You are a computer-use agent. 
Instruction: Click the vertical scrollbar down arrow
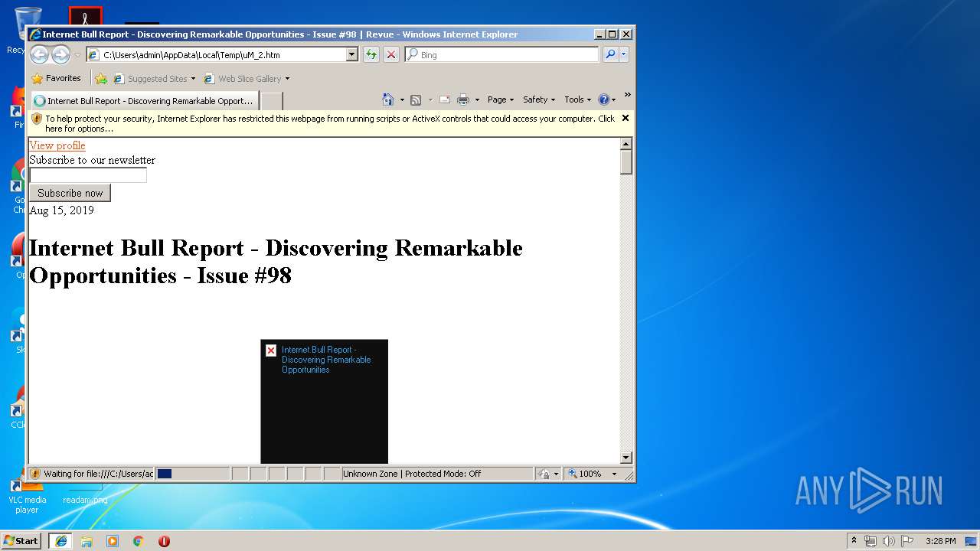click(x=626, y=458)
